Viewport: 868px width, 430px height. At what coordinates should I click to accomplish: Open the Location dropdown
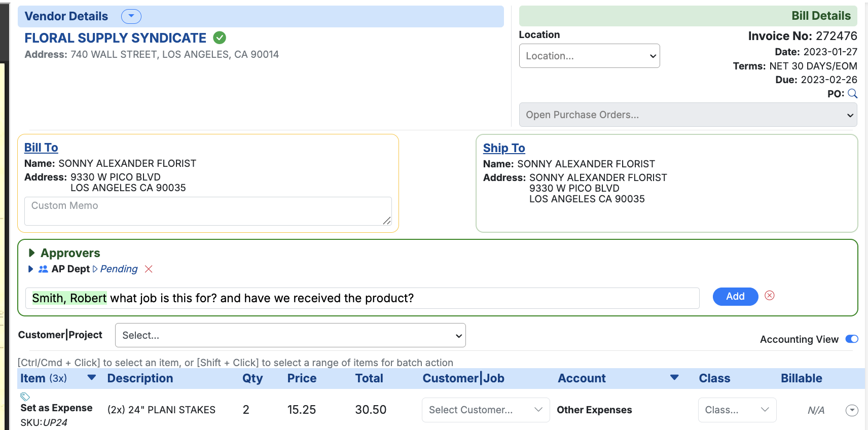tap(589, 56)
